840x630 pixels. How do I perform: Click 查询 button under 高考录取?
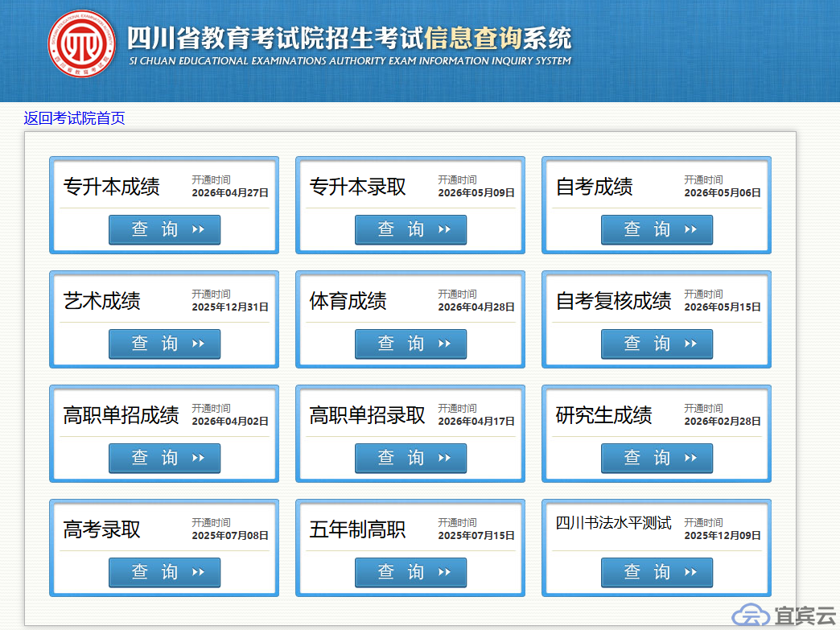164,572
